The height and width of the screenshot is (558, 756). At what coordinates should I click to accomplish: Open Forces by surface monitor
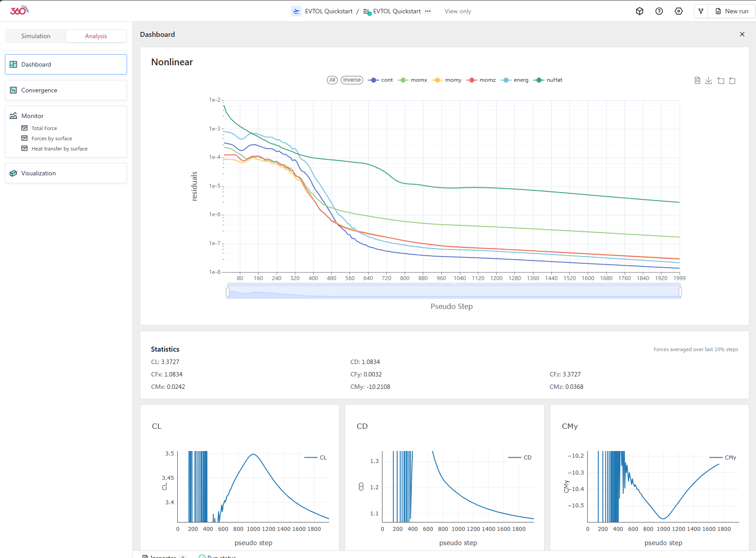coord(52,139)
